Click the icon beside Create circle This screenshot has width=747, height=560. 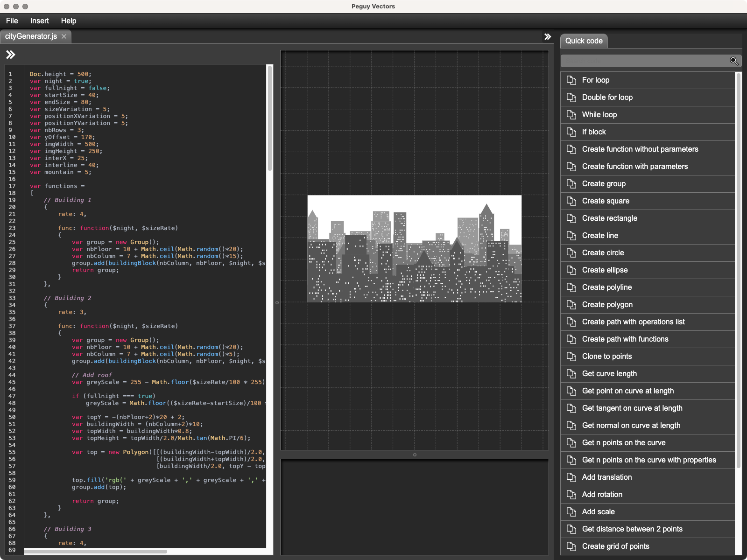pyautogui.click(x=571, y=253)
